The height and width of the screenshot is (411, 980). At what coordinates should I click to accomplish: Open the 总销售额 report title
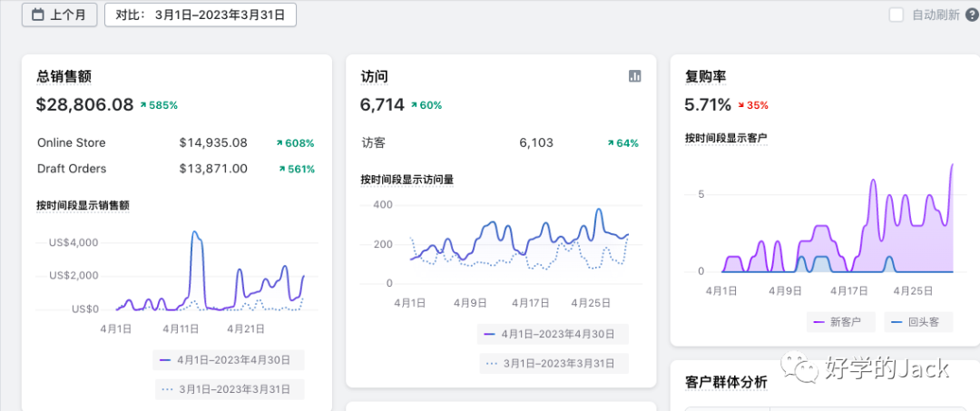pyautogui.click(x=64, y=77)
